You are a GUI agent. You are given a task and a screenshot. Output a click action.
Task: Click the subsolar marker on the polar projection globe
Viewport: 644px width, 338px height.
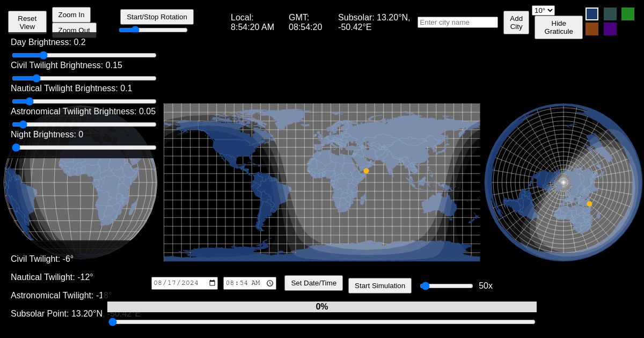pyautogui.click(x=589, y=204)
